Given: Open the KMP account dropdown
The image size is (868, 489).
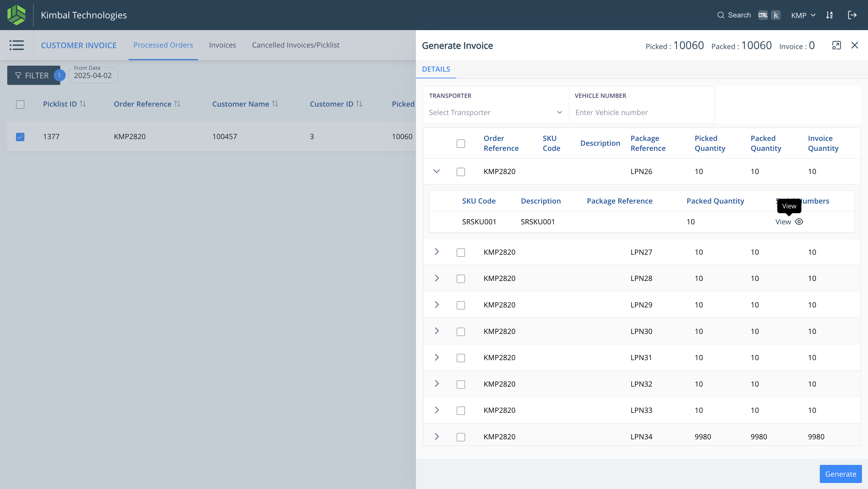Looking at the screenshot, I should 803,15.
